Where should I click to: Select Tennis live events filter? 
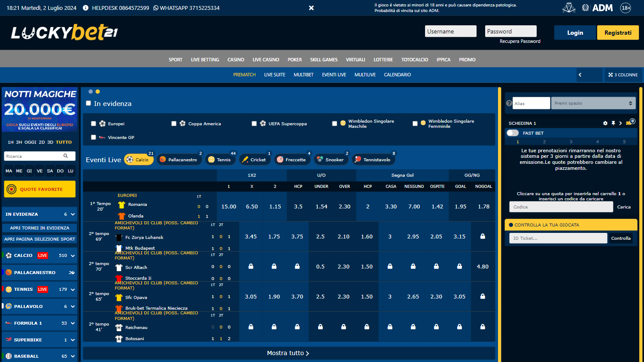coord(220,160)
